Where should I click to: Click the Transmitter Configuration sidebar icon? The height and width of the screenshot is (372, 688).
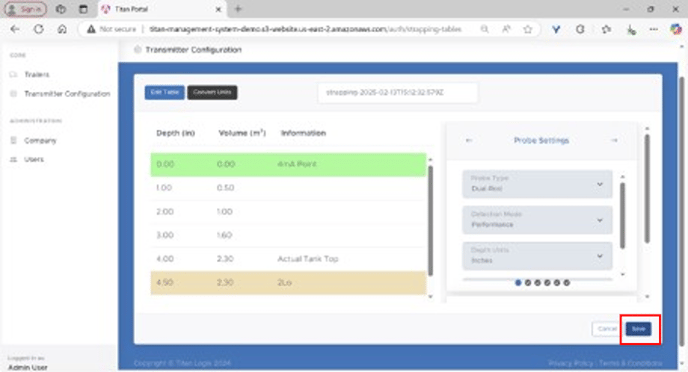13,94
